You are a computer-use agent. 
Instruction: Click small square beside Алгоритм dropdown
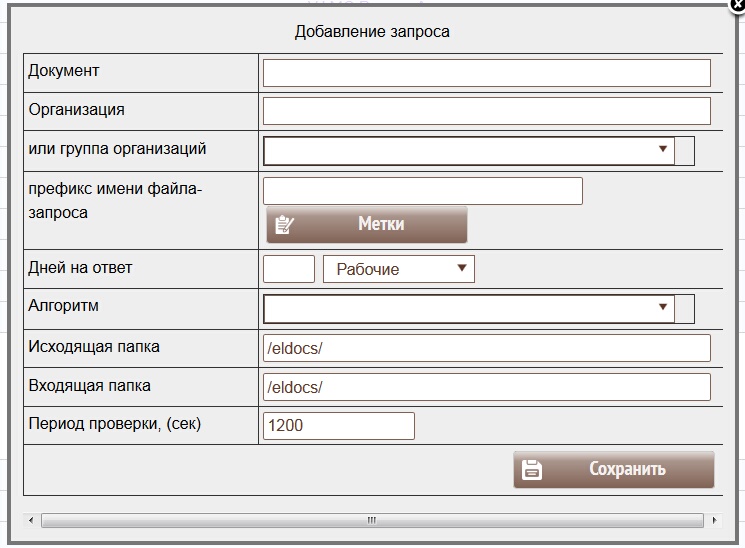tap(685, 309)
